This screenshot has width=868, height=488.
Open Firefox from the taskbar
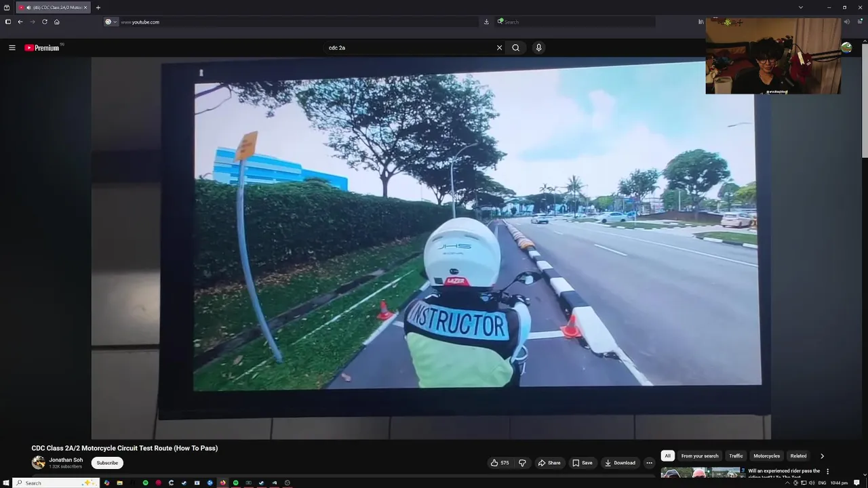tap(222, 483)
